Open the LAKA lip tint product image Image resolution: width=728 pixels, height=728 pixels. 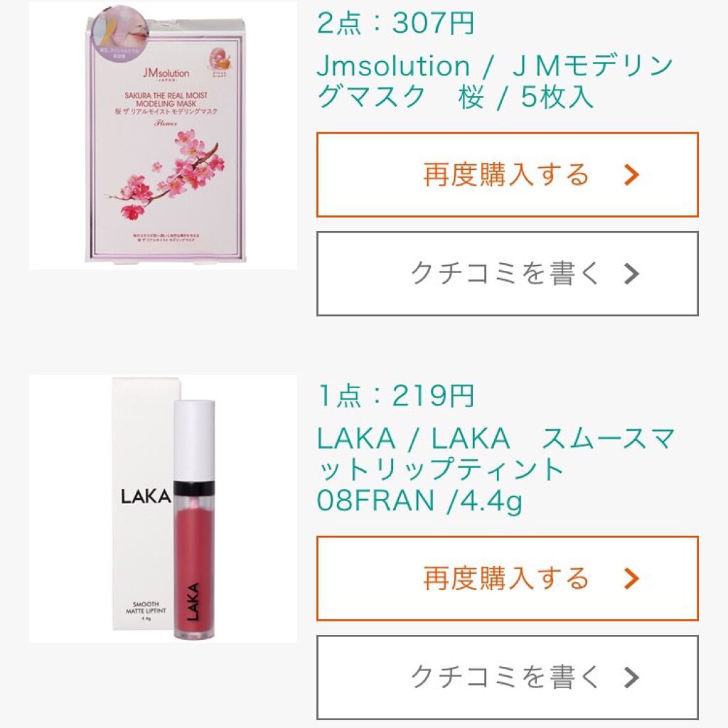pos(163,509)
